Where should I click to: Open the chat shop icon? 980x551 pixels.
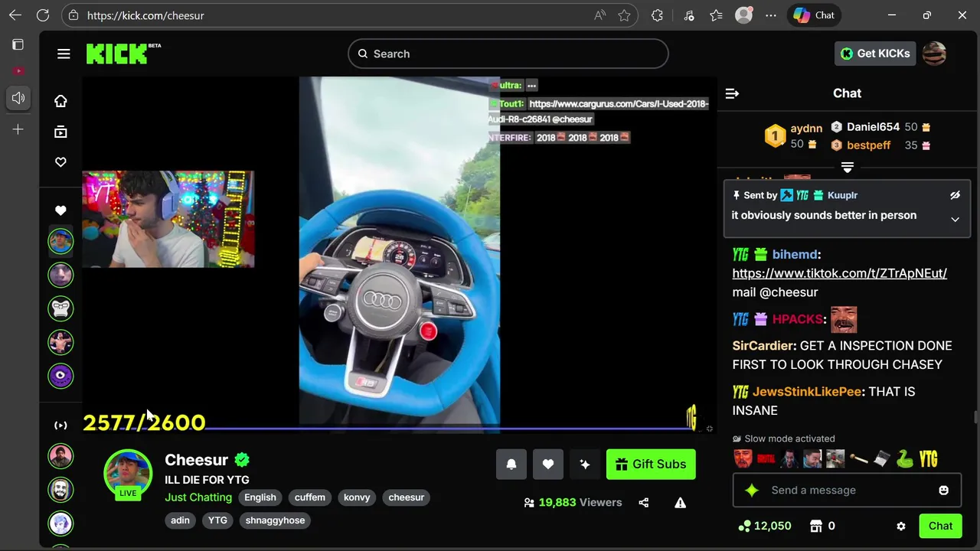click(816, 527)
